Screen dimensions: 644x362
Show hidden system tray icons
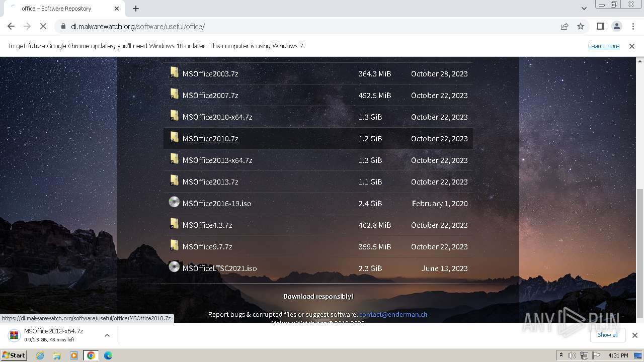pos(561,355)
